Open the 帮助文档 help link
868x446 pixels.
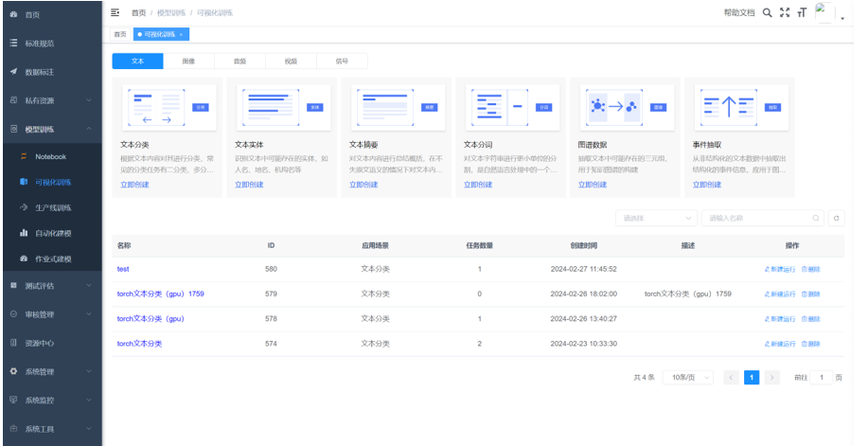739,12
